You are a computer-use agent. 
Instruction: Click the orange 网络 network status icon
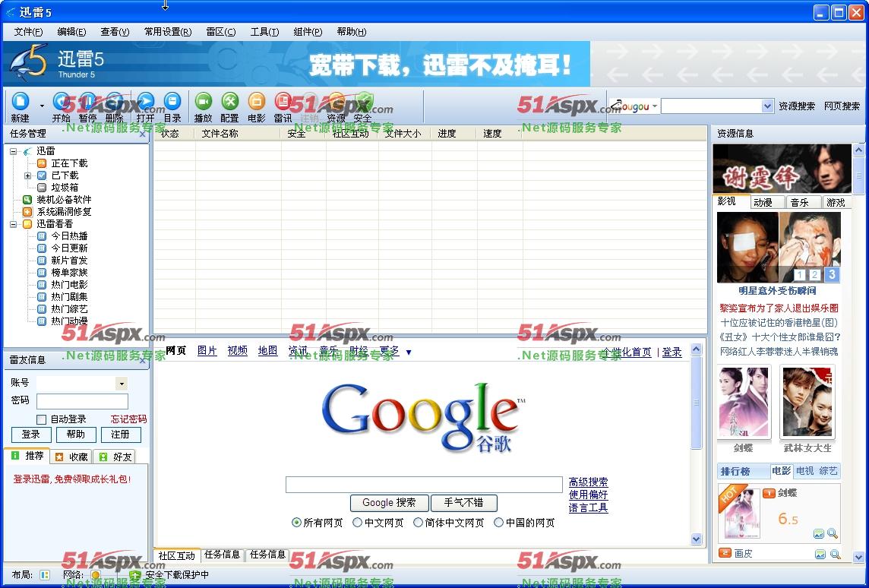click(x=95, y=574)
